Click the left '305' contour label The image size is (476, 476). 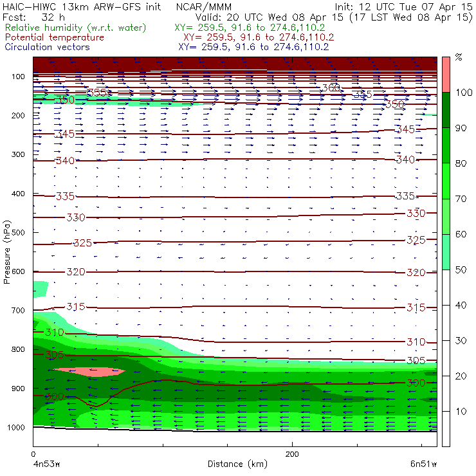55,354
